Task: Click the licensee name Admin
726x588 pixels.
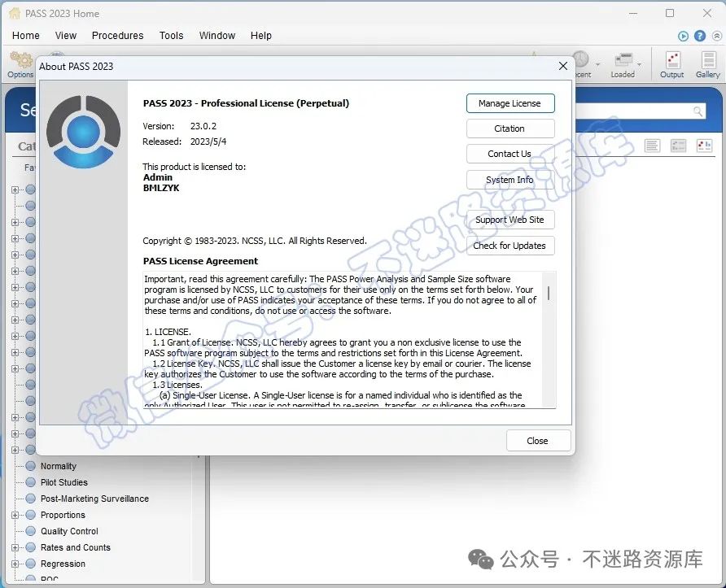Action: [158, 177]
